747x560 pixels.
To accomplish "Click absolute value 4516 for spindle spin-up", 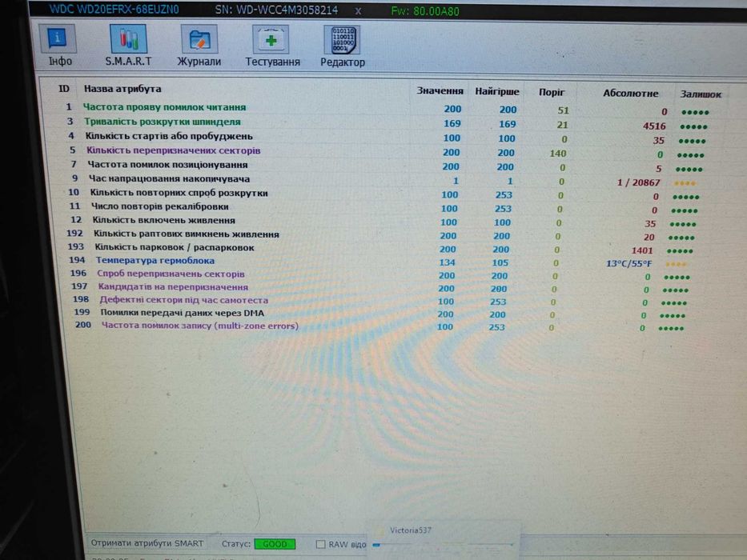I will click(x=654, y=126).
